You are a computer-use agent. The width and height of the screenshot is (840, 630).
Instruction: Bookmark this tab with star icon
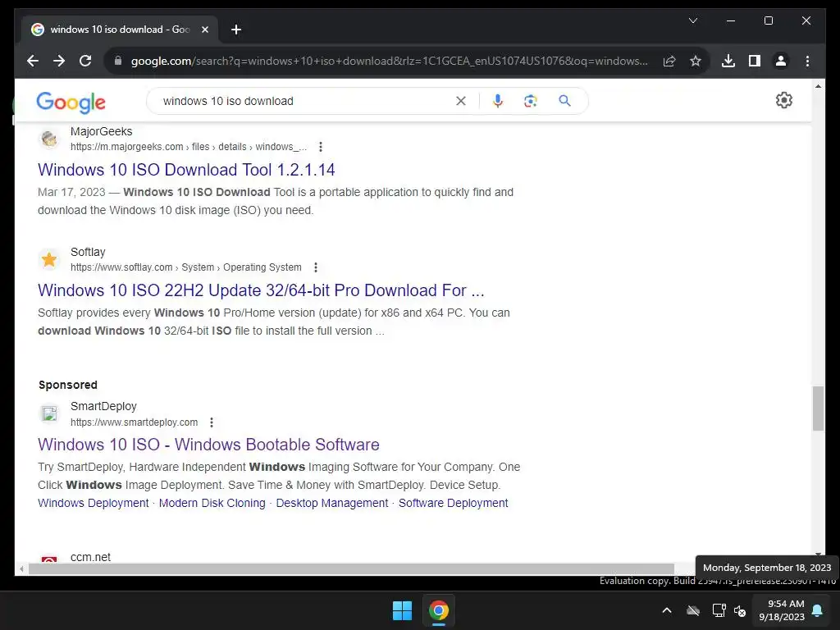pyautogui.click(x=696, y=61)
